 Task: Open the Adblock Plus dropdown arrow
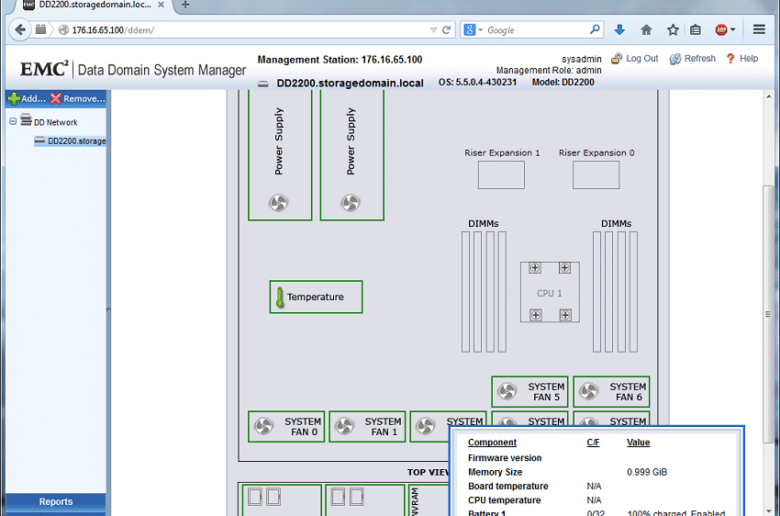732,30
